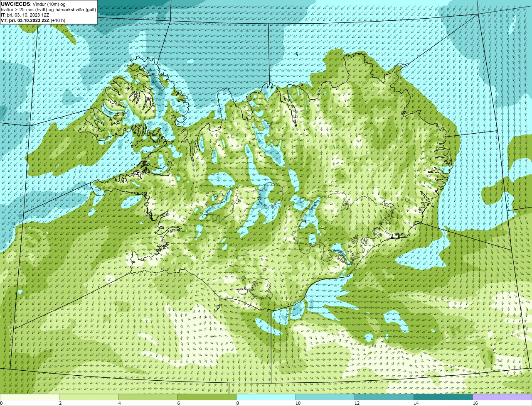Click the 12–14 m/s teal legend swatch

[384, 397]
